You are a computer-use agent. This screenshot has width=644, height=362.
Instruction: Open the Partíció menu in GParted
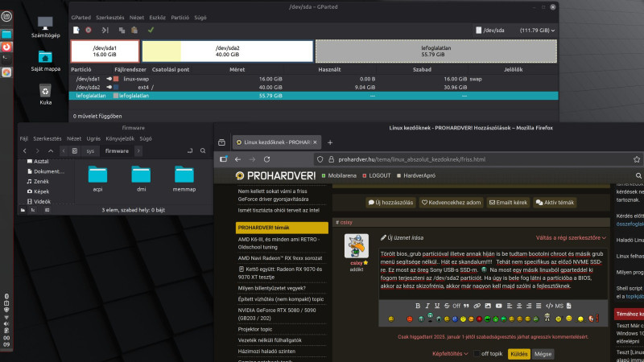point(180,18)
